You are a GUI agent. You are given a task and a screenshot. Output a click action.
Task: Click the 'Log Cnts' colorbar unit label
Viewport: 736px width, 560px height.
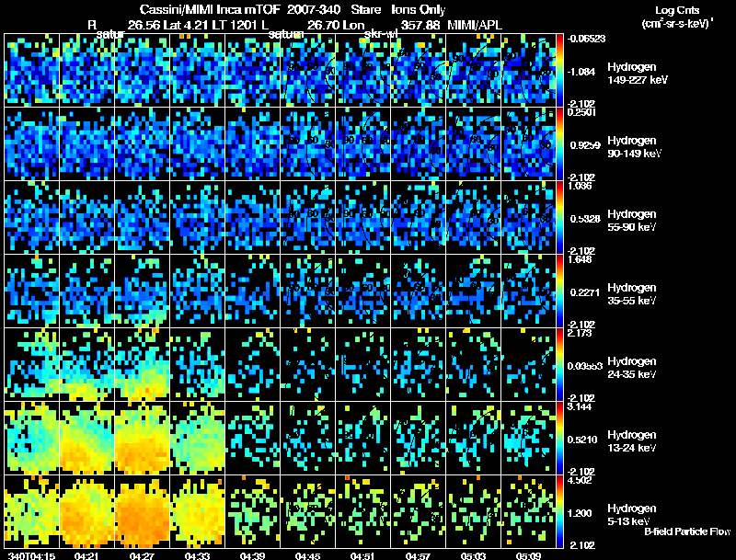(677, 11)
